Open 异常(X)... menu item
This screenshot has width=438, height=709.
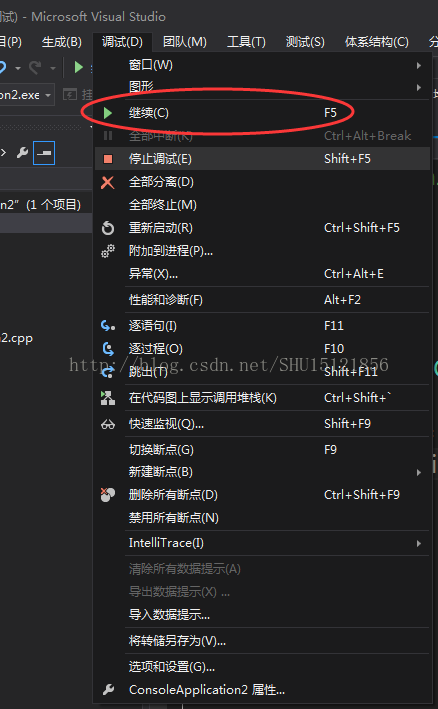pos(261,274)
